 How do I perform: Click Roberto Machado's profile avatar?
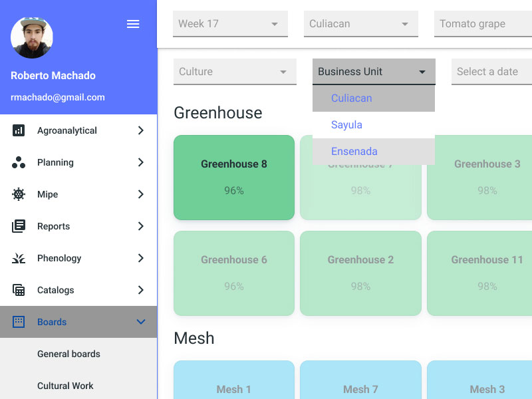[32, 37]
